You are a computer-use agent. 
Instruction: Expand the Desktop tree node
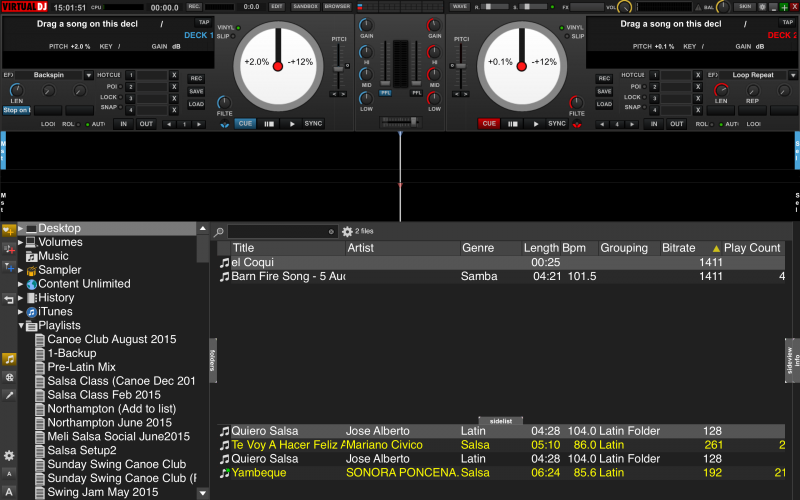click(x=21, y=229)
